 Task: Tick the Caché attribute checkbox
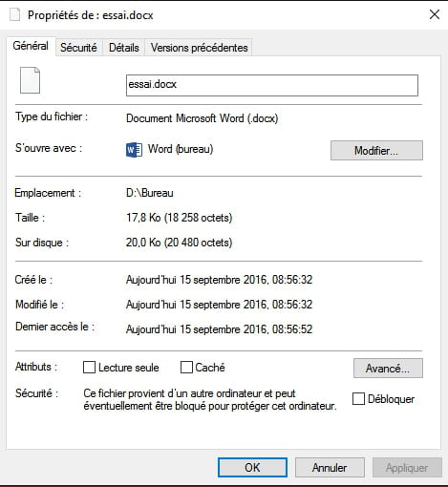point(186,367)
